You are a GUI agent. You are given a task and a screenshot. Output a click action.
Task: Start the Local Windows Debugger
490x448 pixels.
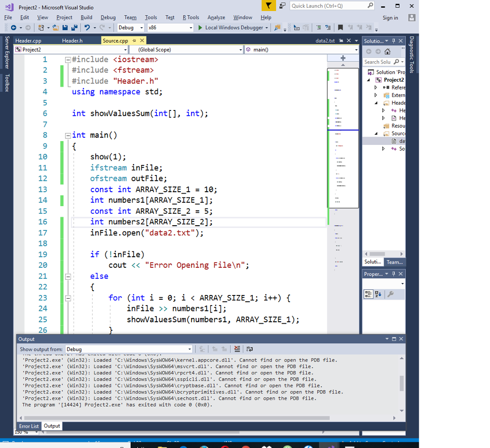(234, 28)
